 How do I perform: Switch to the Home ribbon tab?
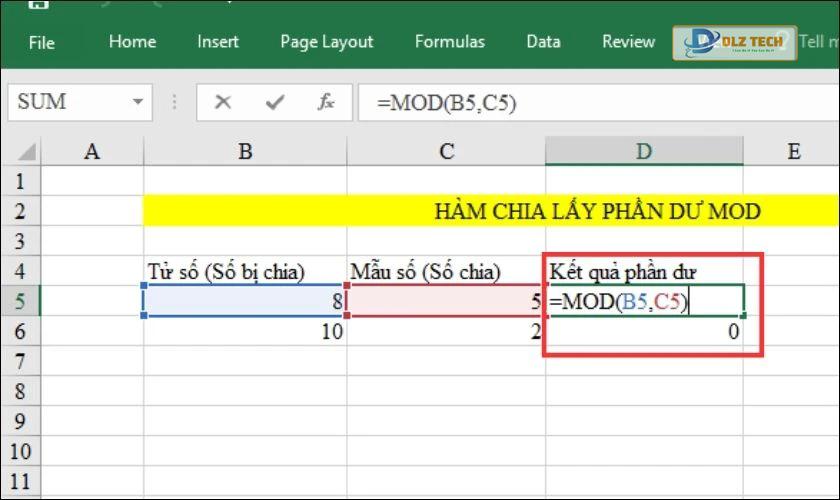[132, 42]
